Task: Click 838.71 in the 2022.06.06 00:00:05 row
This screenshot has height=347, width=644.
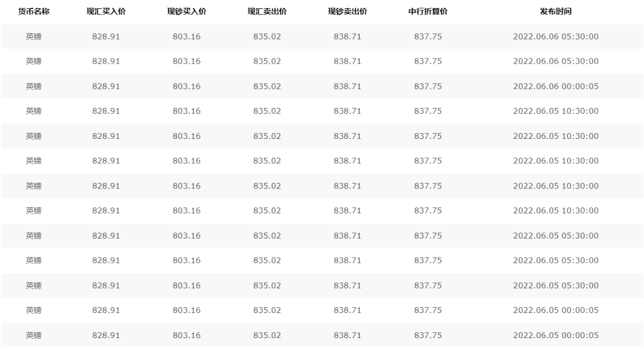Action: click(x=348, y=86)
